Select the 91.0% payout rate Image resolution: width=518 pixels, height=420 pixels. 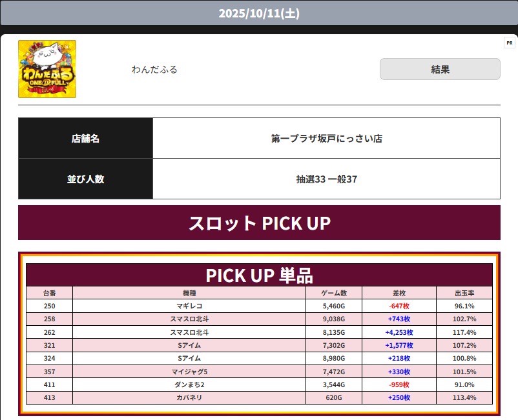pos(464,385)
